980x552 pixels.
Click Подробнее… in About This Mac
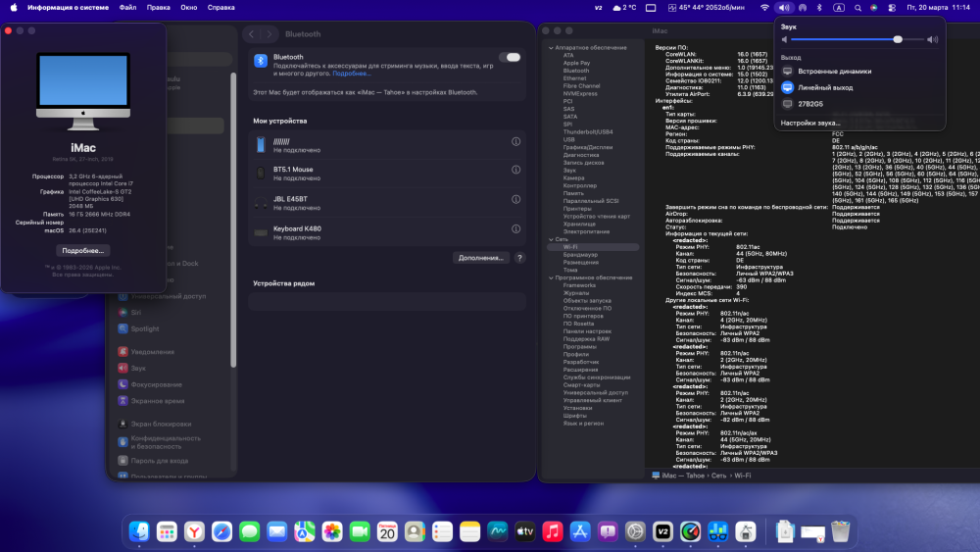click(x=83, y=250)
